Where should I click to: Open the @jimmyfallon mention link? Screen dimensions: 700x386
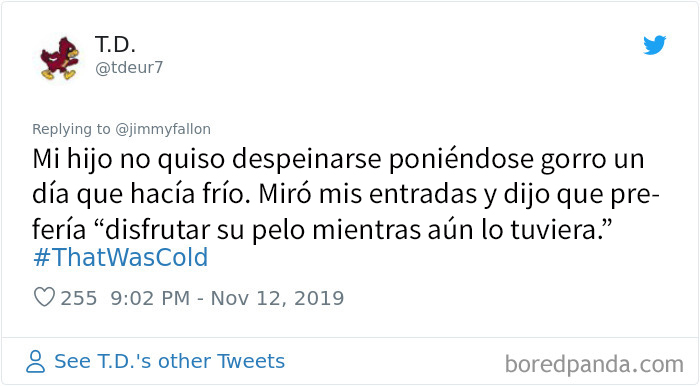pyautogui.click(x=163, y=129)
